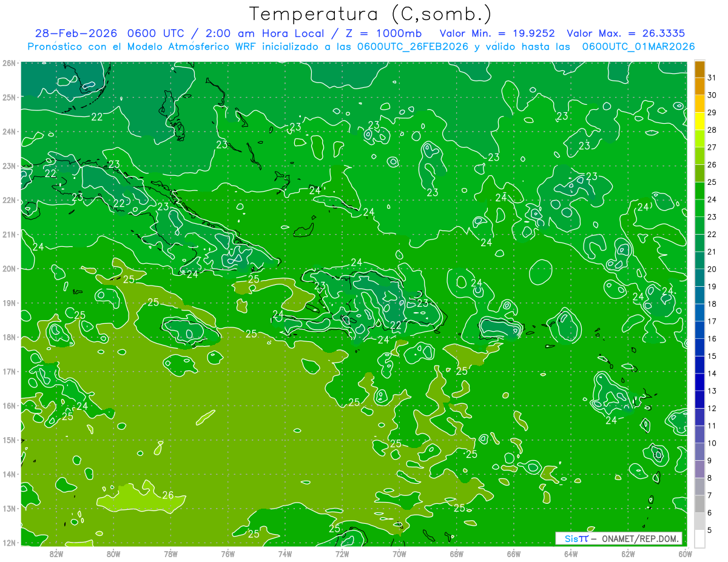The image size is (728, 562).
Task: Click the "16N" latitude label
Action: coord(9,406)
